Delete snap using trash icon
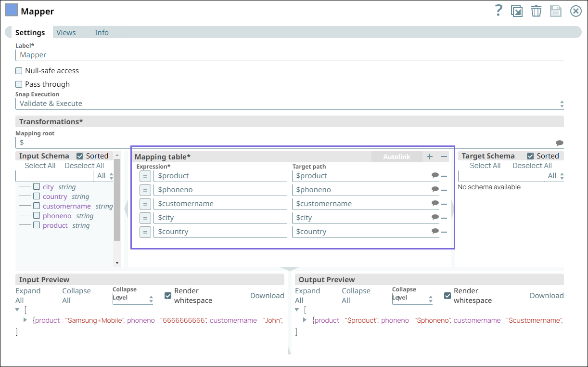The height and width of the screenshot is (367, 588). point(536,11)
